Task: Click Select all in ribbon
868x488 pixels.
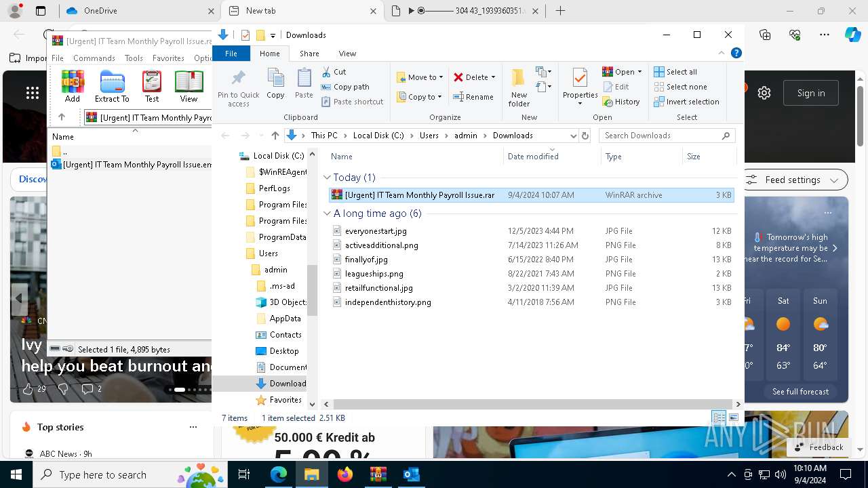Action: point(675,72)
